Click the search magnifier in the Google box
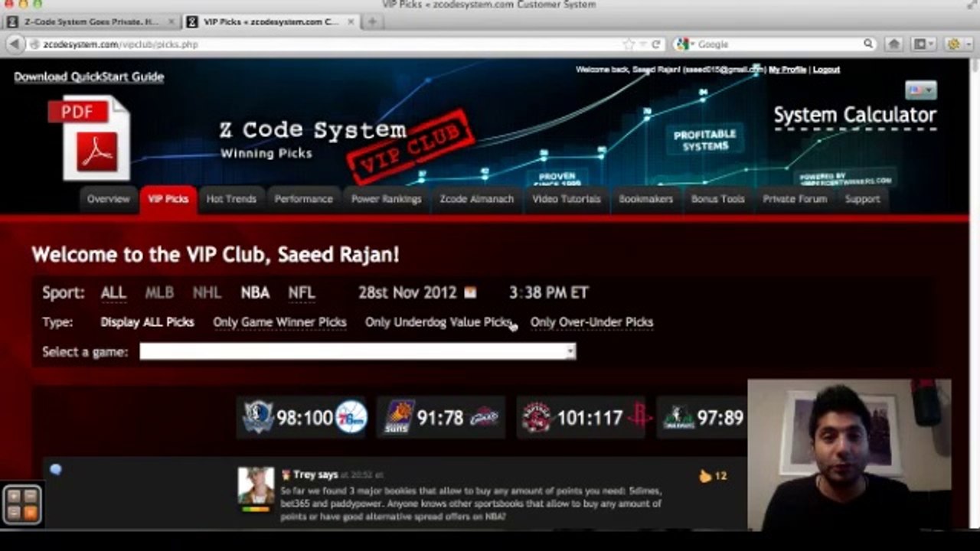The image size is (980, 551). (868, 44)
